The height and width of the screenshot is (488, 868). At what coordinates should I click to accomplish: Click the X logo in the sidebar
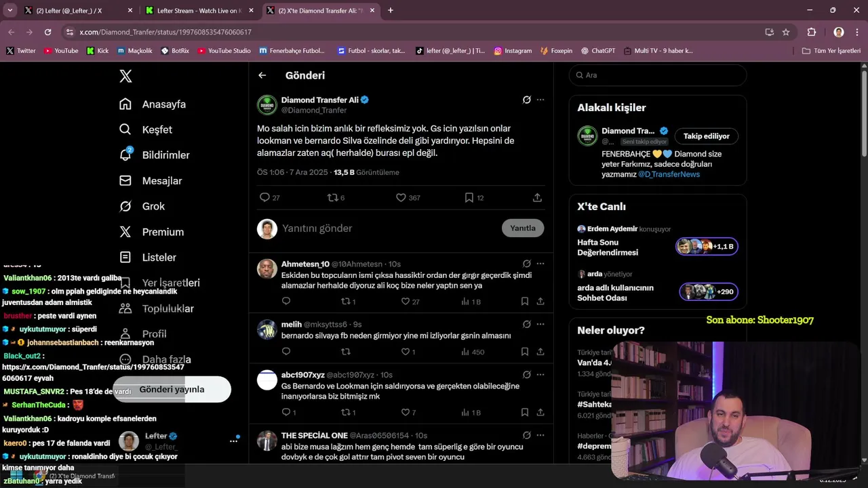[x=125, y=76]
